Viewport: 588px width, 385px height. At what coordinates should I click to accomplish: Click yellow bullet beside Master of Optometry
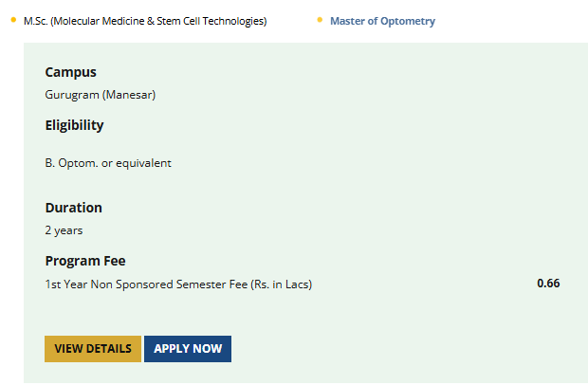pyautogui.click(x=320, y=20)
